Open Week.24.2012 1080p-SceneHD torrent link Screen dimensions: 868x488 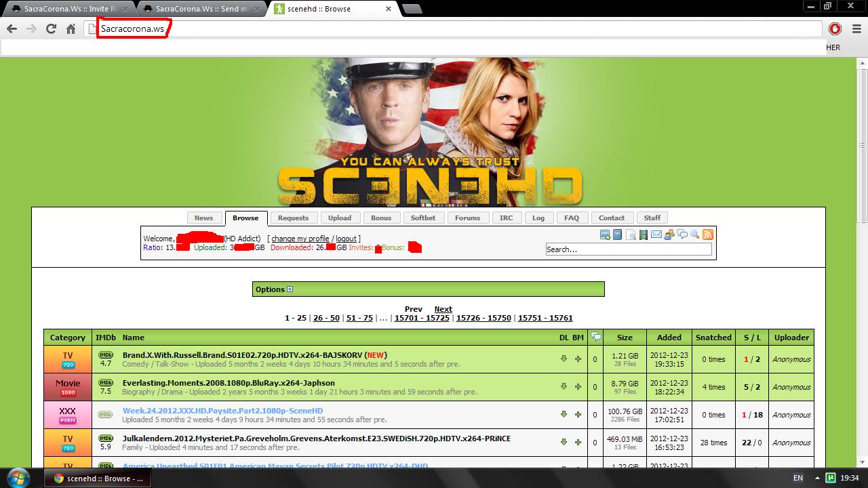[x=222, y=411]
